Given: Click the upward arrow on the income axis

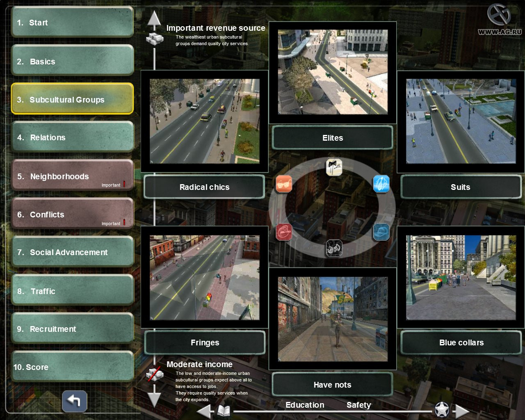Looking at the screenshot, I should click(154, 18).
